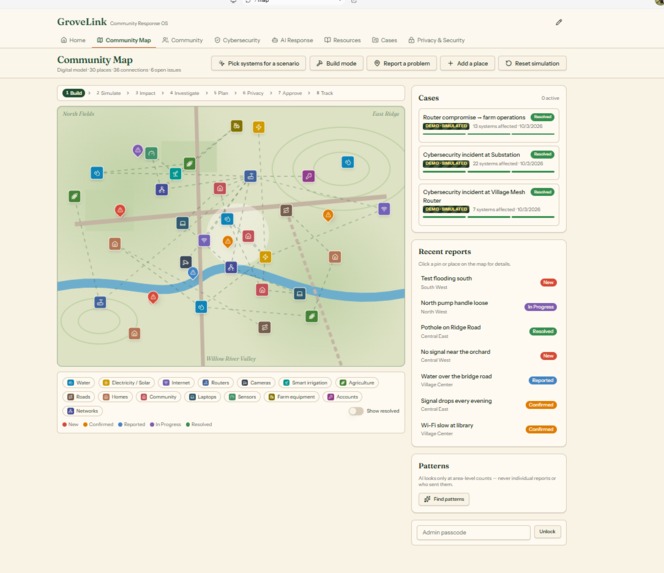The height and width of the screenshot is (573, 664).
Task: Click the network icon below the sensor icon
Action: click(x=161, y=189)
